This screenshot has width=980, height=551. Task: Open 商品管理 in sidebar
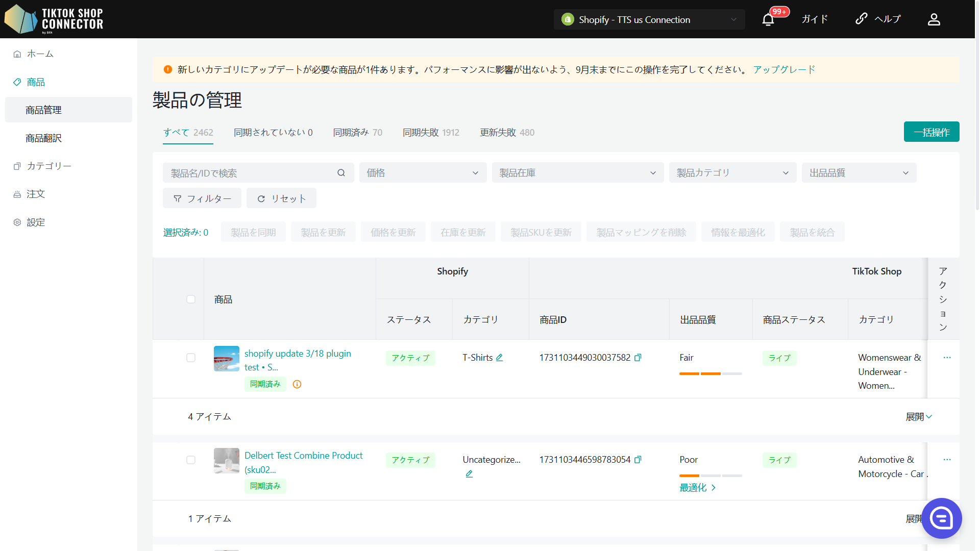coord(68,110)
